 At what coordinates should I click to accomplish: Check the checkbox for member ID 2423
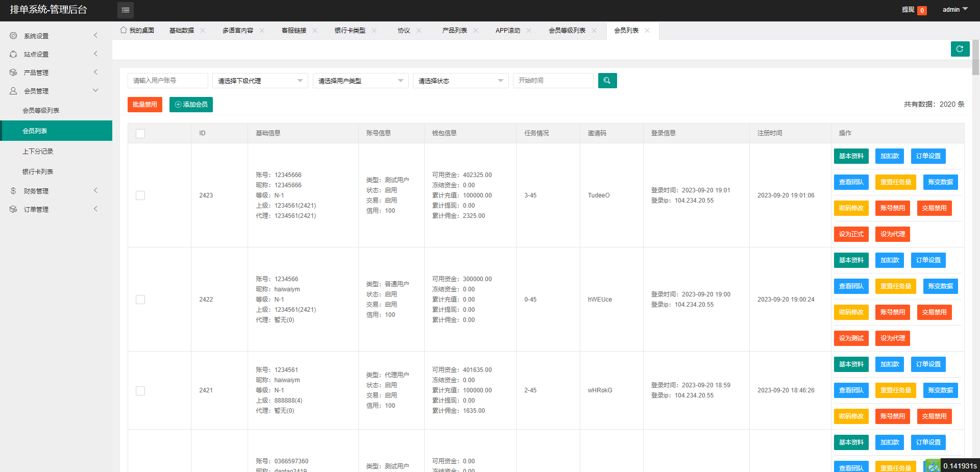tap(140, 195)
